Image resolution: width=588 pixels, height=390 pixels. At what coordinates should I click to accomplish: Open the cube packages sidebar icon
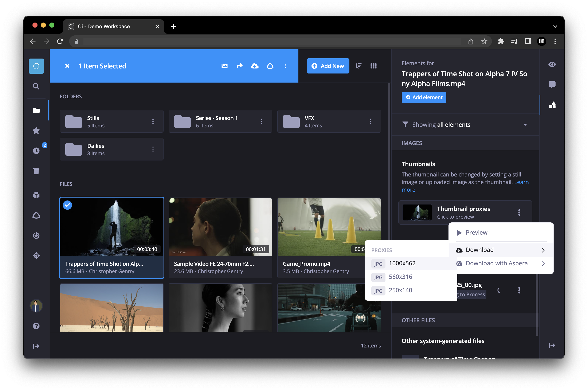(36, 195)
